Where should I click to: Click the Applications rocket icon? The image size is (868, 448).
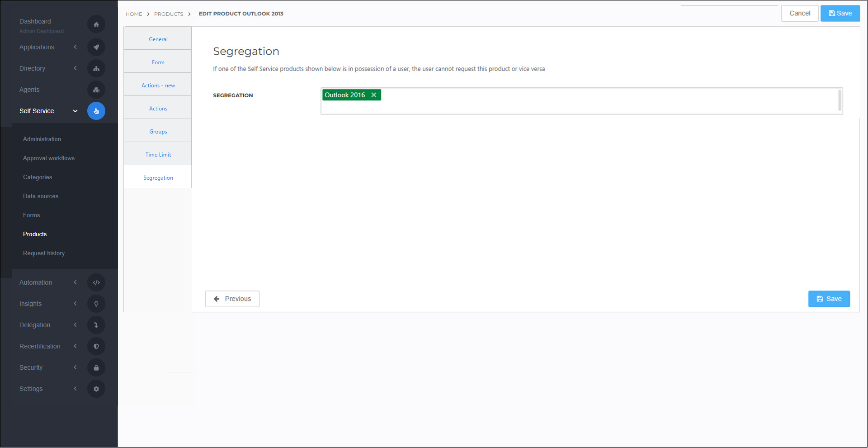[96, 47]
